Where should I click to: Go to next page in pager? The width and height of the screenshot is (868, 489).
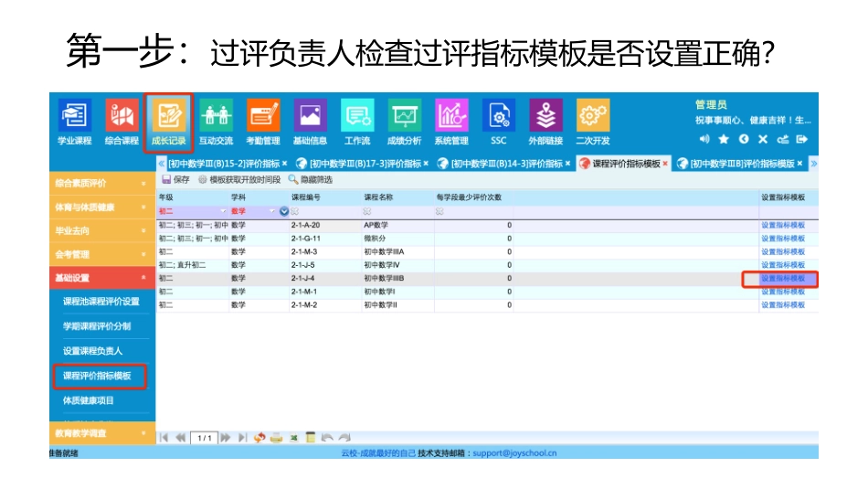[x=226, y=438]
